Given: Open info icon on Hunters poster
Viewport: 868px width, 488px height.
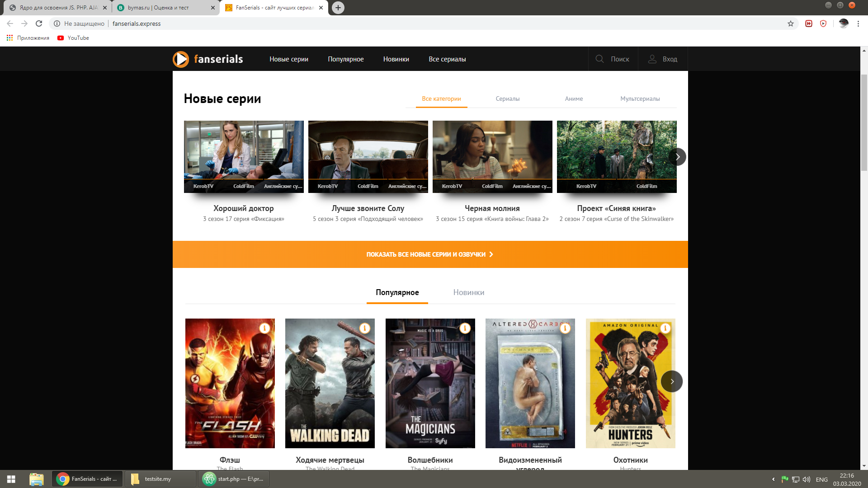Looking at the screenshot, I should [x=665, y=328].
